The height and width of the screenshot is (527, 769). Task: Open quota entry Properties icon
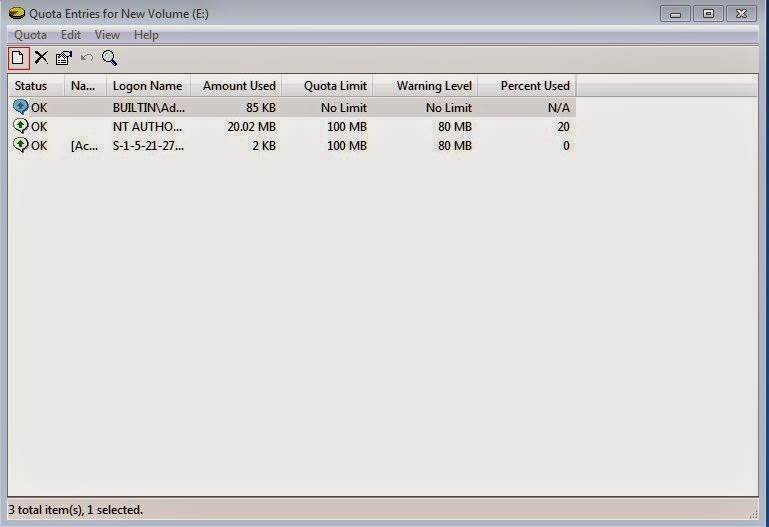[x=64, y=58]
